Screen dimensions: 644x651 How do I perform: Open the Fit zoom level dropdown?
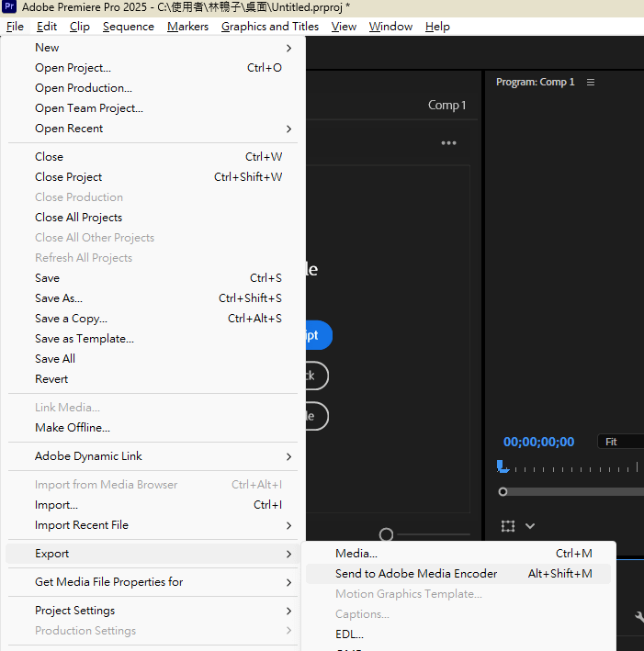(x=620, y=442)
